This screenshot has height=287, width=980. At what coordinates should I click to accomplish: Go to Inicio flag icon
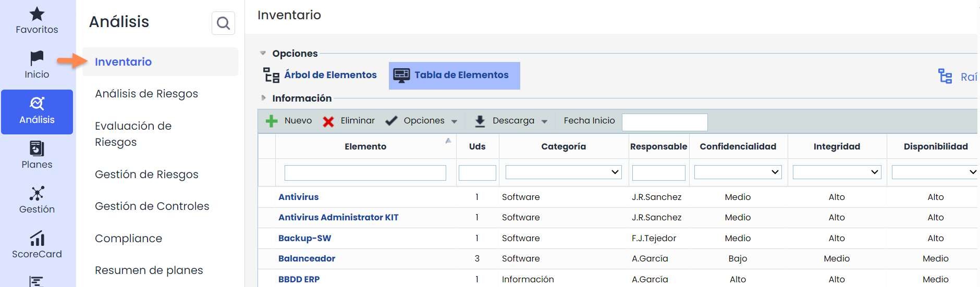tap(36, 58)
